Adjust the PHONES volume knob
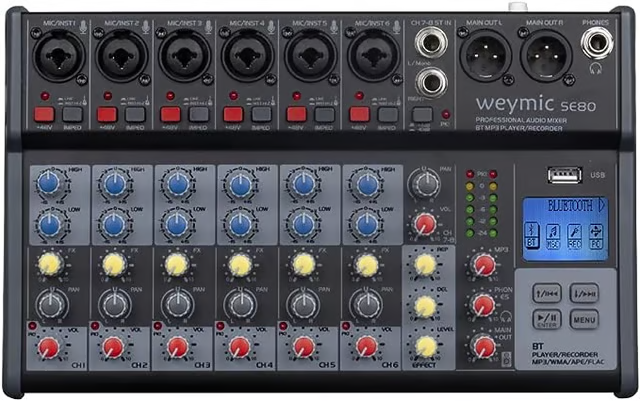The height and width of the screenshot is (401, 640). point(484,305)
